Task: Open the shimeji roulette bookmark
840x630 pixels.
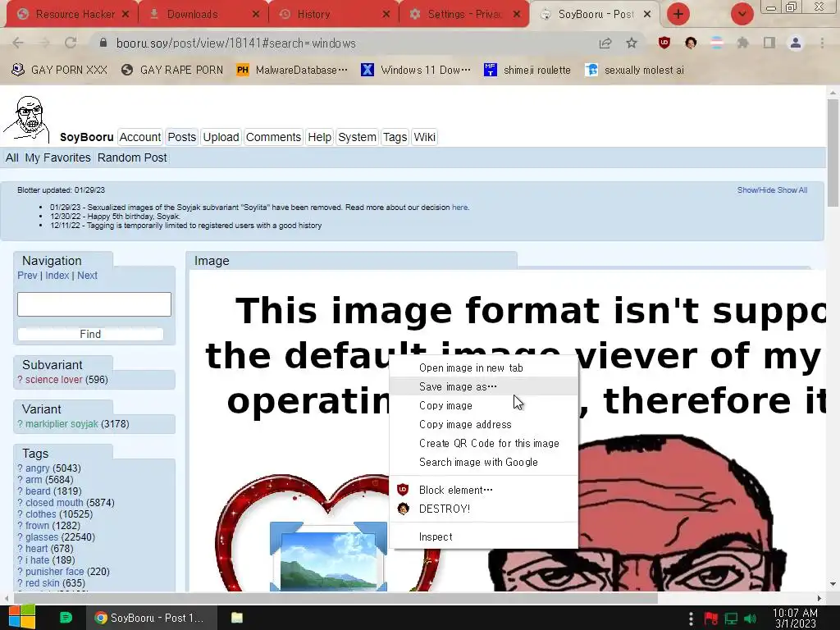Action: [x=527, y=71]
